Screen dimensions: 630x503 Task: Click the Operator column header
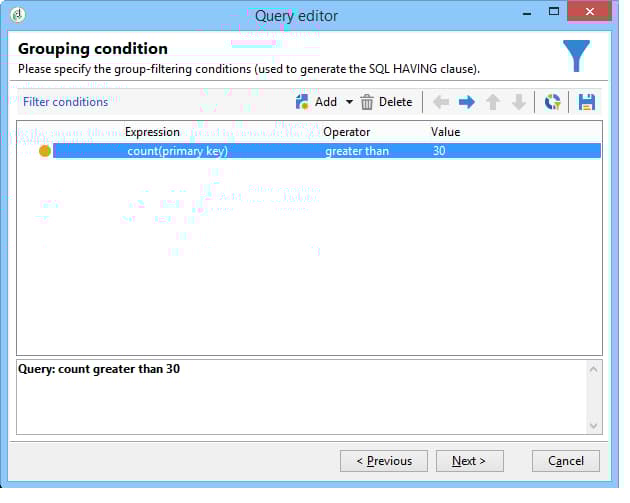[346, 132]
